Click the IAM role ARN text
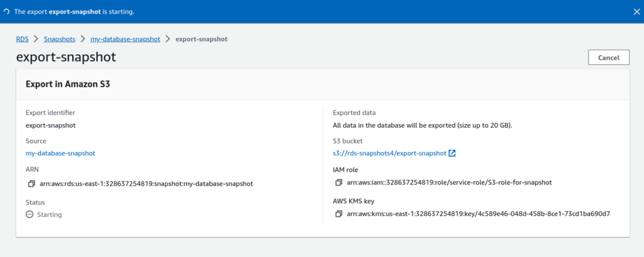This screenshot has height=257, width=644. tap(449, 183)
